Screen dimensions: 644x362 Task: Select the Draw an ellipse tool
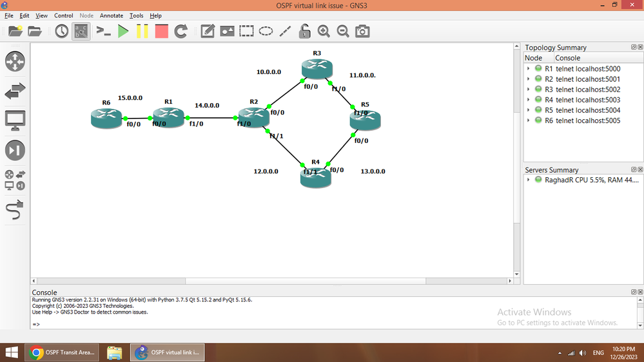pos(266,31)
